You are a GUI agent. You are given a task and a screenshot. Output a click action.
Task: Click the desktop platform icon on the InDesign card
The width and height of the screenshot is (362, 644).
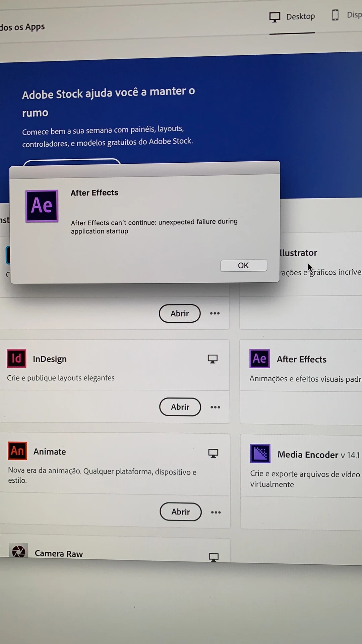click(x=213, y=359)
